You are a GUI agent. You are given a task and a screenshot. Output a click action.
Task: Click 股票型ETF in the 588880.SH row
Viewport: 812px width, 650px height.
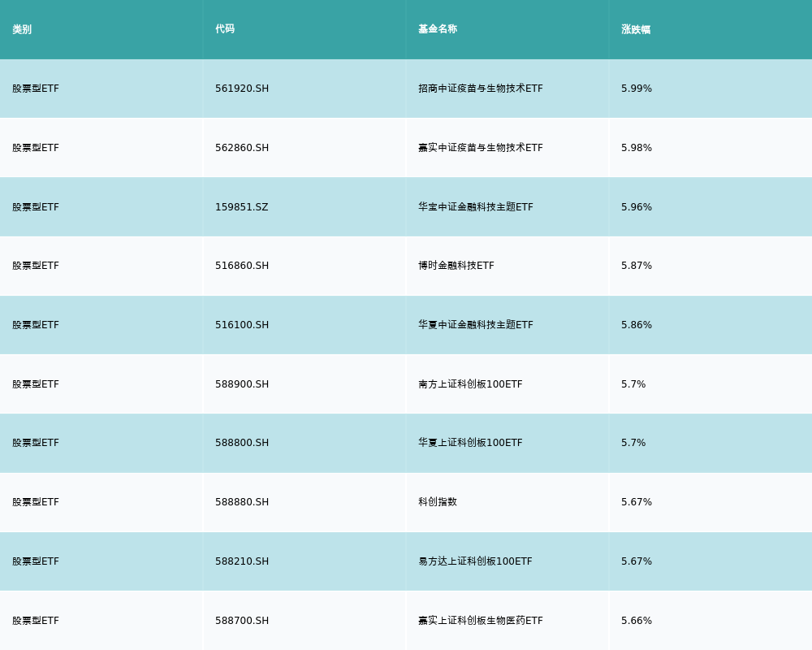tap(36, 502)
